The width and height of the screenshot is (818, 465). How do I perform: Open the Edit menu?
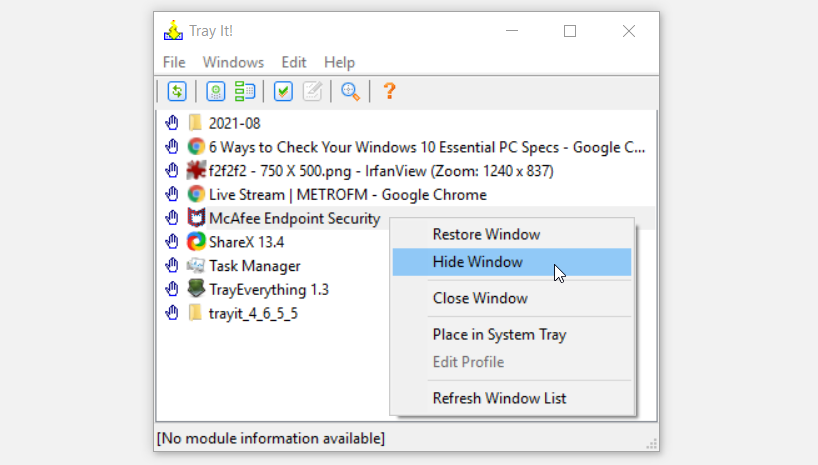click(294, 62)
